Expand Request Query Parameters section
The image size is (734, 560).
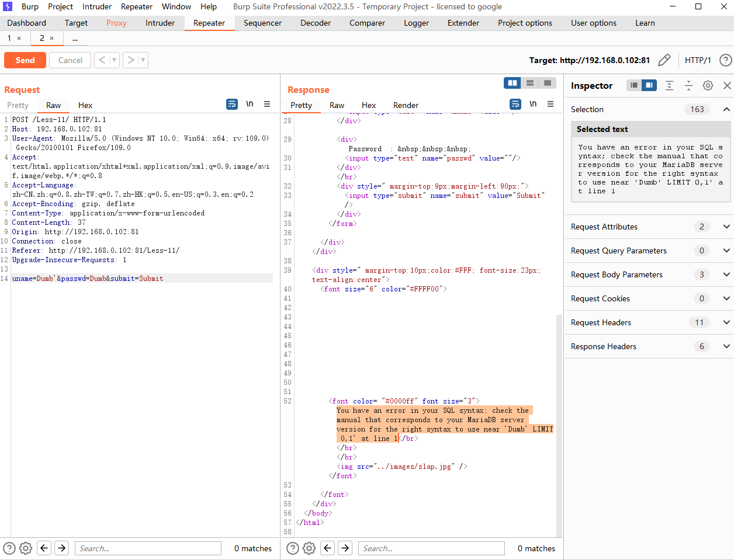pyautogui.click(x=726, y=251)
